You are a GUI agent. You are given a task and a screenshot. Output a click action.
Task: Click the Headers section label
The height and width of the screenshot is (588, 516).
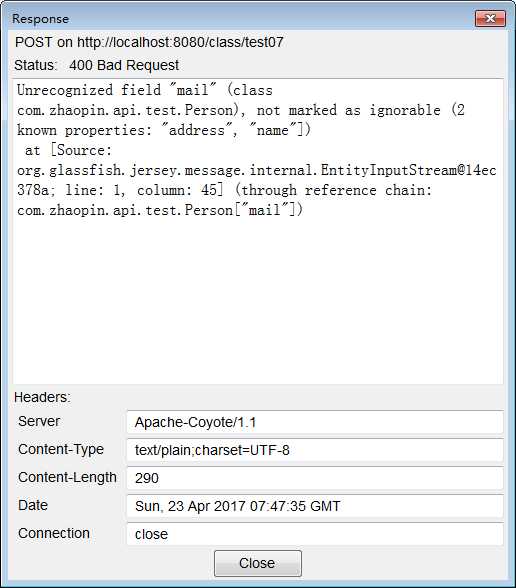[42, 397]
